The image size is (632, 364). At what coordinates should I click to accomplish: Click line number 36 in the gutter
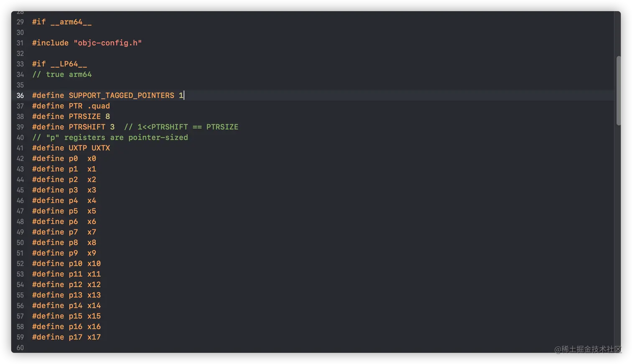(20, 96)
